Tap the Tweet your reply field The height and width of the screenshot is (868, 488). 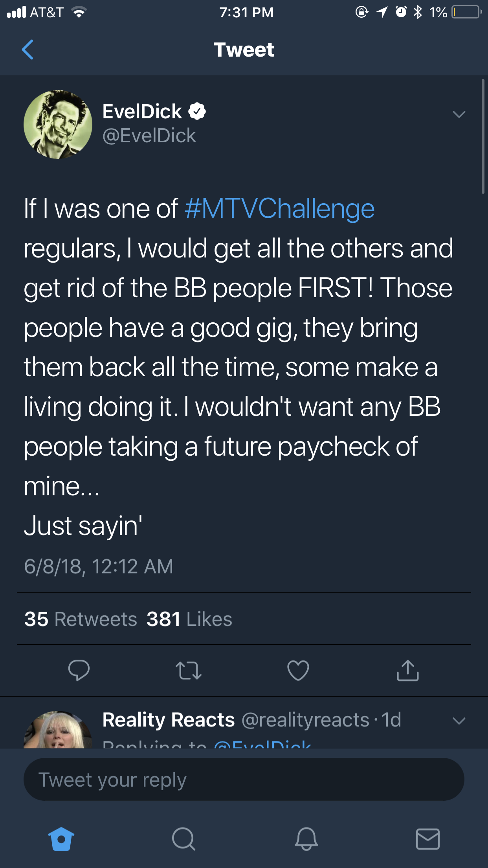(244, 780)
